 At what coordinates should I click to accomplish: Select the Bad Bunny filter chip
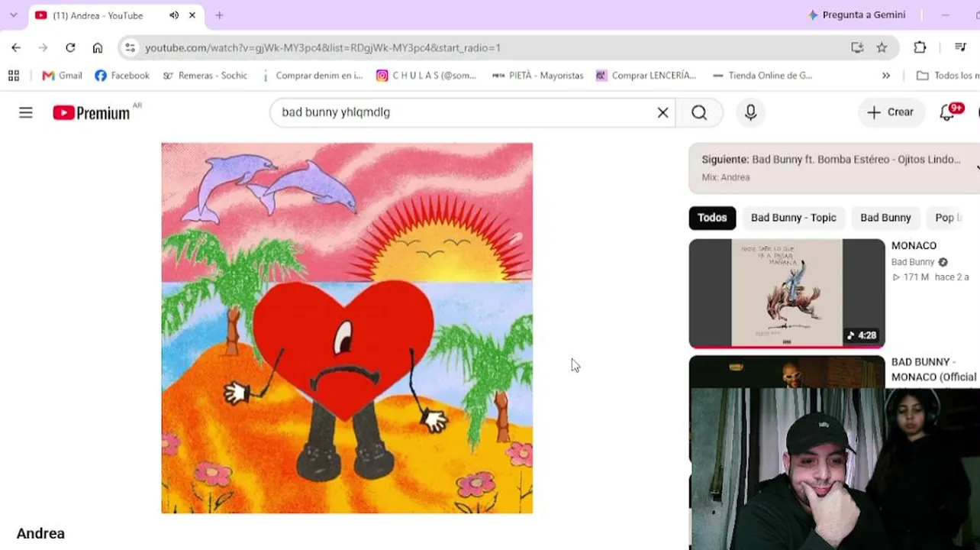(885, 218)
